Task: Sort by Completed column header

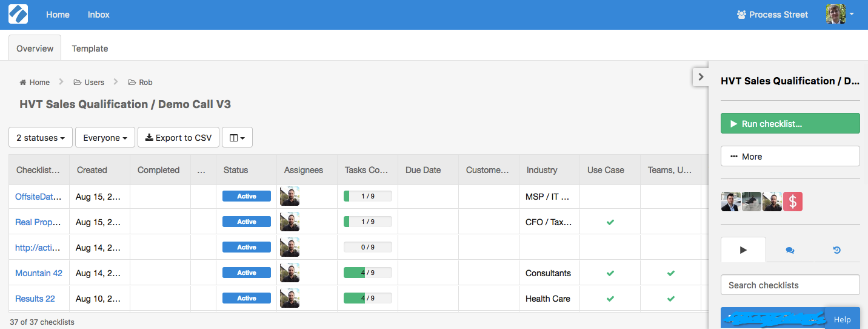Action: pos(160,170)
